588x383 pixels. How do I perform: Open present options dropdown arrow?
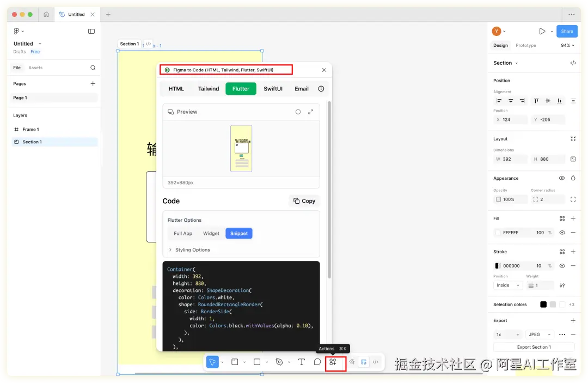[x=552, y=31]
